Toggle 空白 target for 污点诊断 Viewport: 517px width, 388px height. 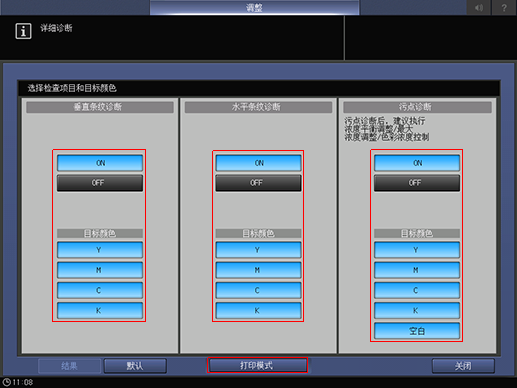(417, 331)
